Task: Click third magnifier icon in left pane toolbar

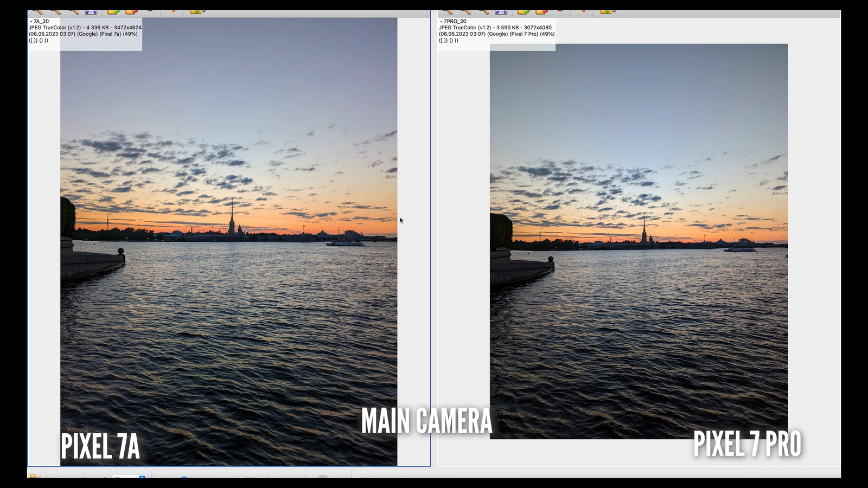Action: (73, 11)
